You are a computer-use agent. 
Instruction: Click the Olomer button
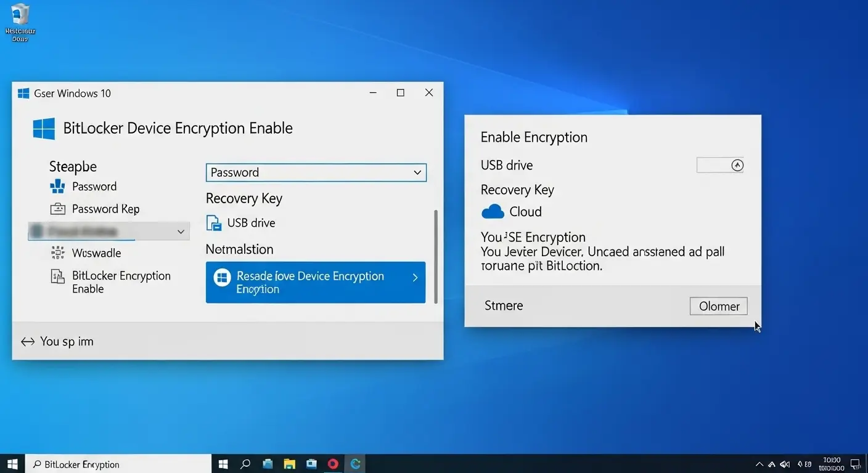[719, 306]
